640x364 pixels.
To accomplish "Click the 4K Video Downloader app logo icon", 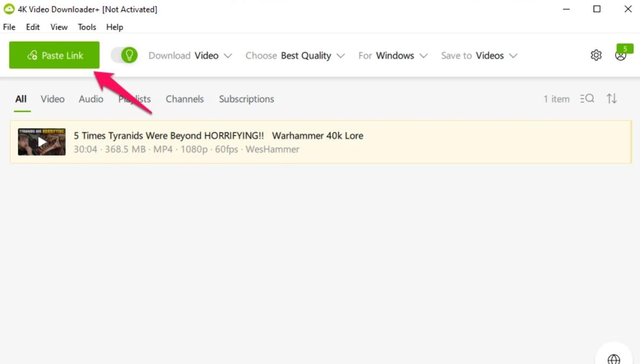I will click(x=9, y=9).
